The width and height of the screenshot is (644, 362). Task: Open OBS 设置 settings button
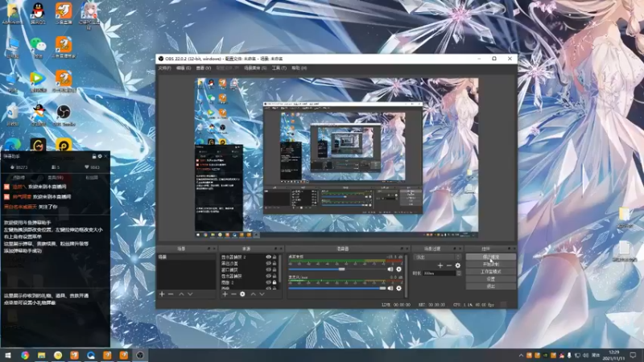tap(491, 279)
